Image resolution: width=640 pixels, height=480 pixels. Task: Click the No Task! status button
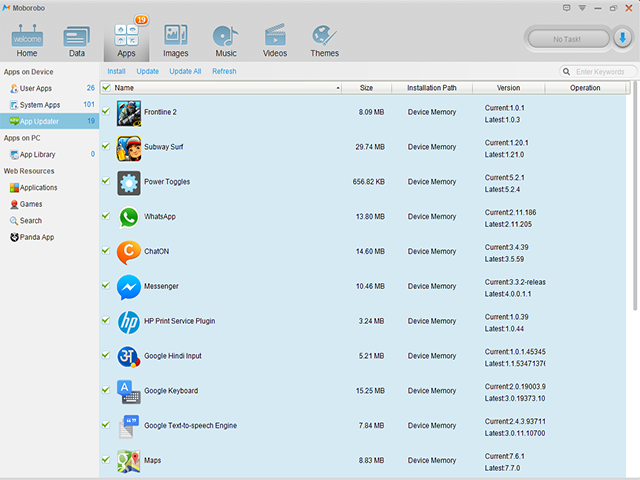(568, 39)
